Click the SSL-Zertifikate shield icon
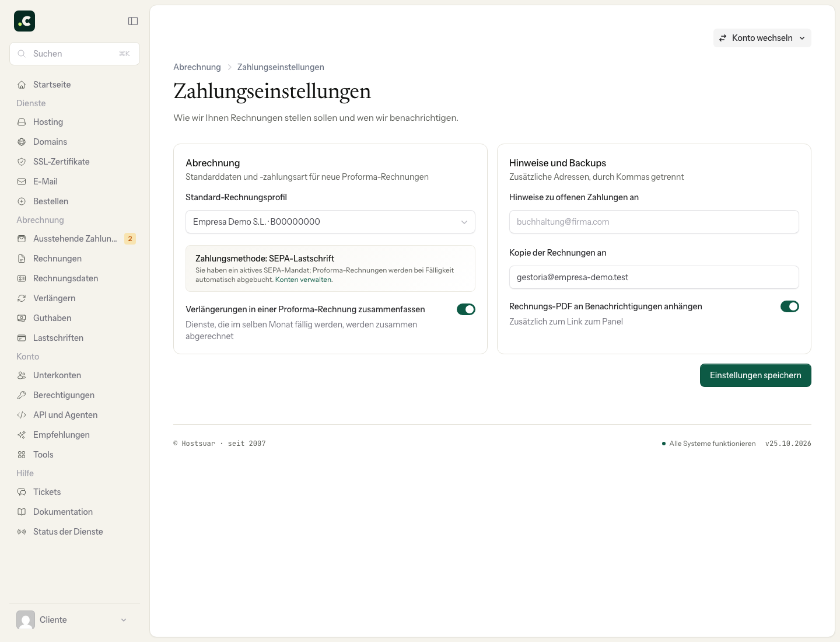This screenshot has height=642, width=840. pyautogui.click(x=22, y=162)
